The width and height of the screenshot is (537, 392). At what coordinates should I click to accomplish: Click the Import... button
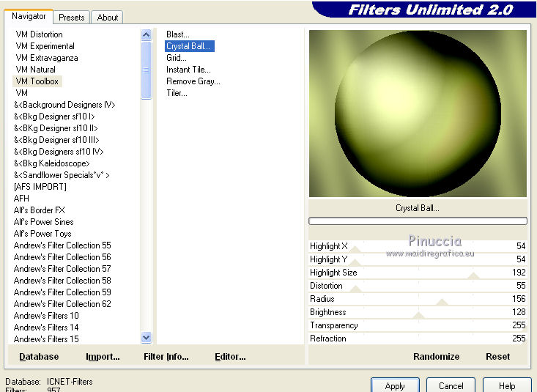tap(103, 357)
